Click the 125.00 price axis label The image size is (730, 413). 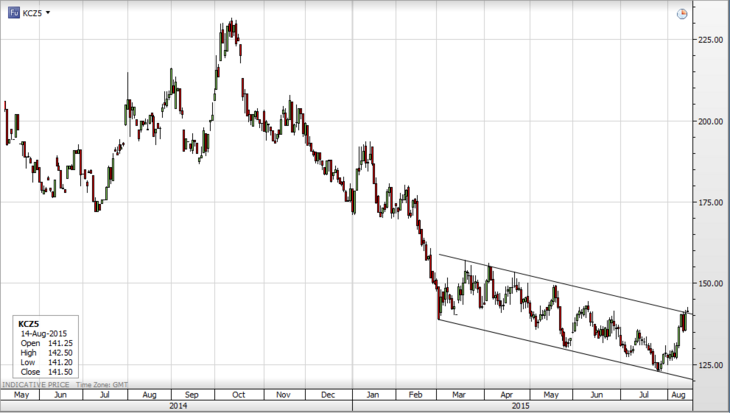tap(710, 364)
